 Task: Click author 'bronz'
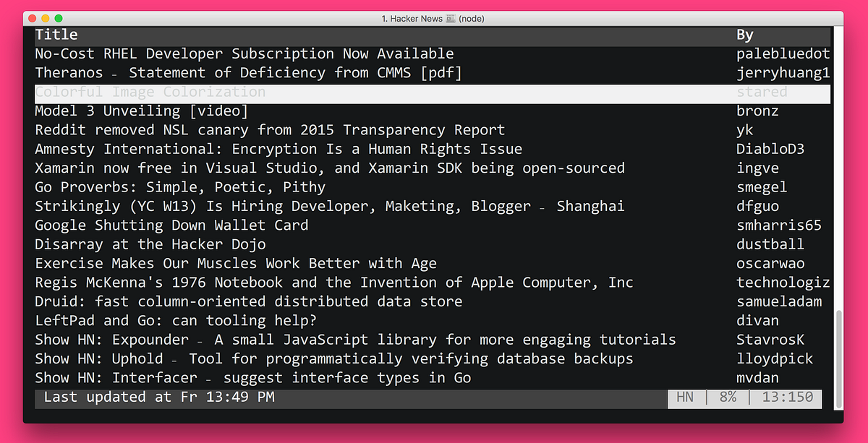point(758,111)
